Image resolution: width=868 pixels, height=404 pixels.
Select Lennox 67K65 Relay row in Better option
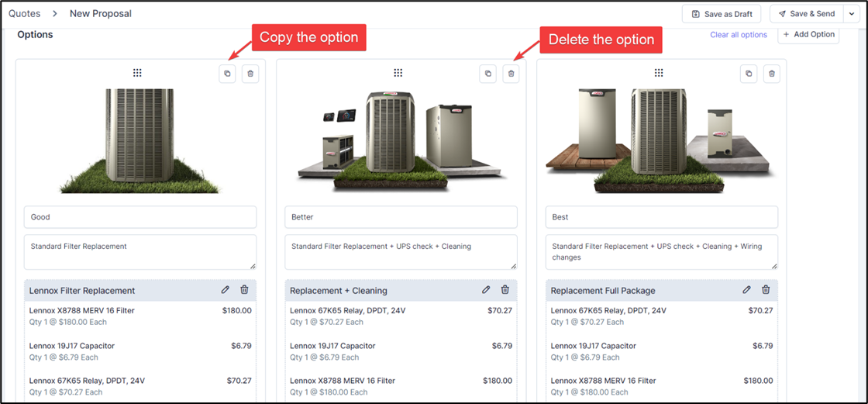pyautogui.click(x=401, y=316)
